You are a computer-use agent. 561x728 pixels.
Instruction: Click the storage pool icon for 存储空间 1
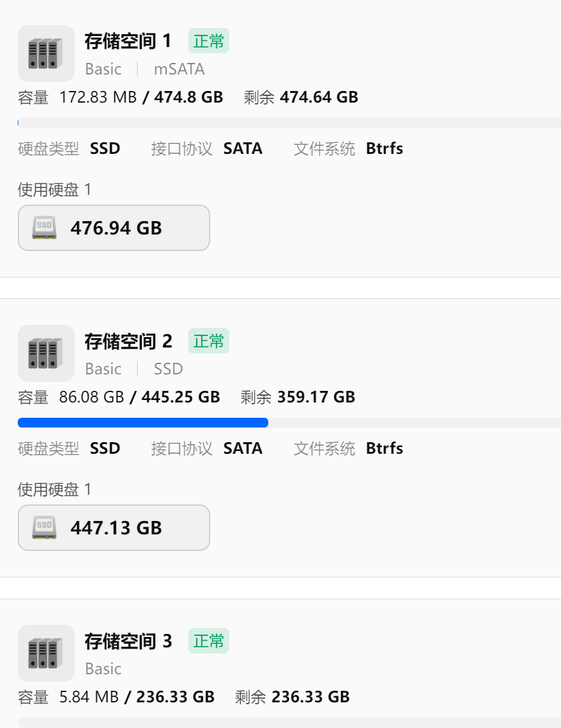coord(46,54)
